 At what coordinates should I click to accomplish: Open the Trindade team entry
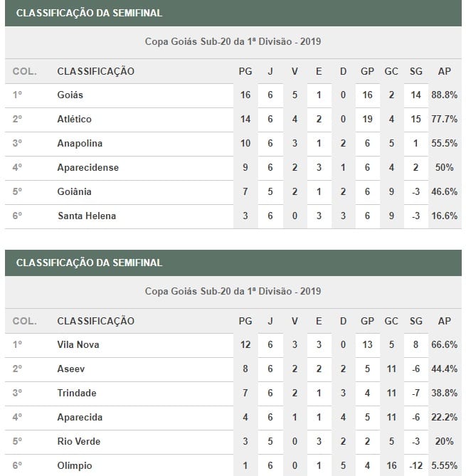(76, 393)
